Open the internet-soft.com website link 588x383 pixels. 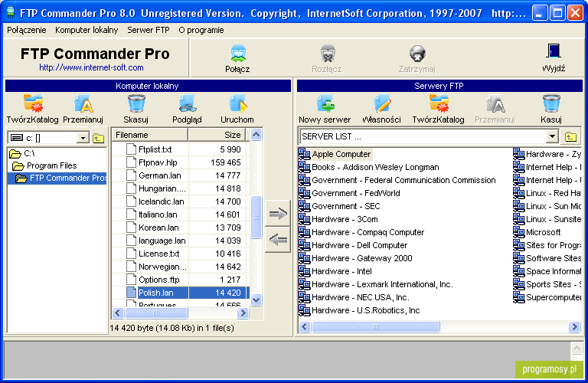92,67
